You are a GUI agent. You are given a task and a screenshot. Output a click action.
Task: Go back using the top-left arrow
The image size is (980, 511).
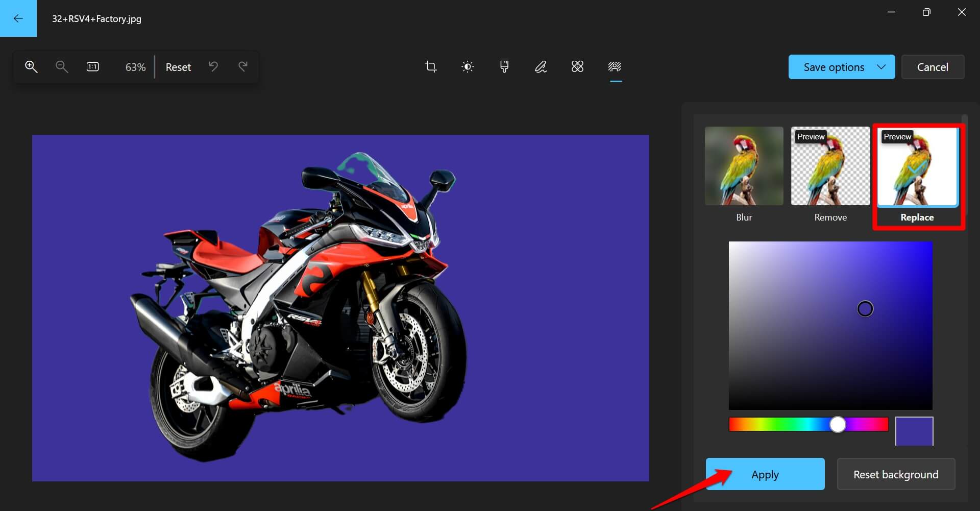(18, 18)
